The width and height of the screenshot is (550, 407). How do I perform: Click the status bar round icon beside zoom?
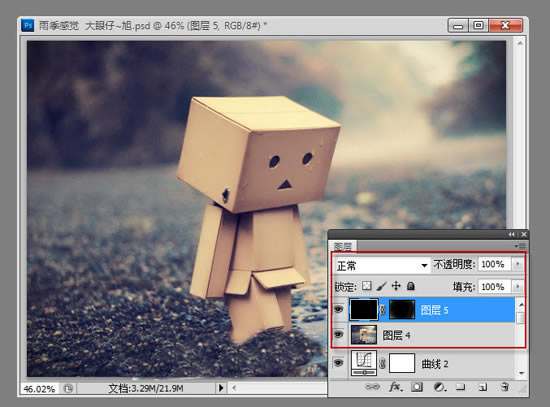68,388
